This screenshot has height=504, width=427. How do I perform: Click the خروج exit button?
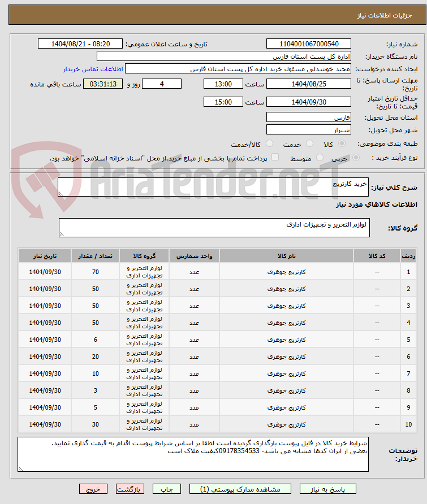tap(93, 489)
